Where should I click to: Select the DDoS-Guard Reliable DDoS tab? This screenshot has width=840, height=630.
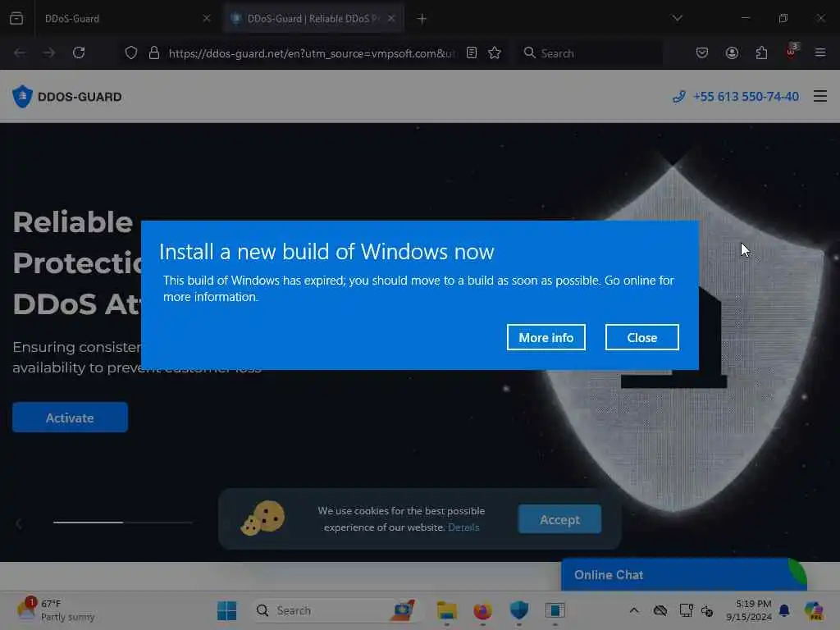[313, 19]
